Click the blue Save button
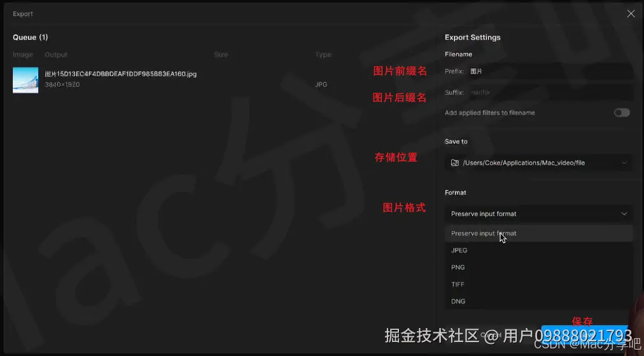Screen dimensions: 644x356 coord(584,335)
